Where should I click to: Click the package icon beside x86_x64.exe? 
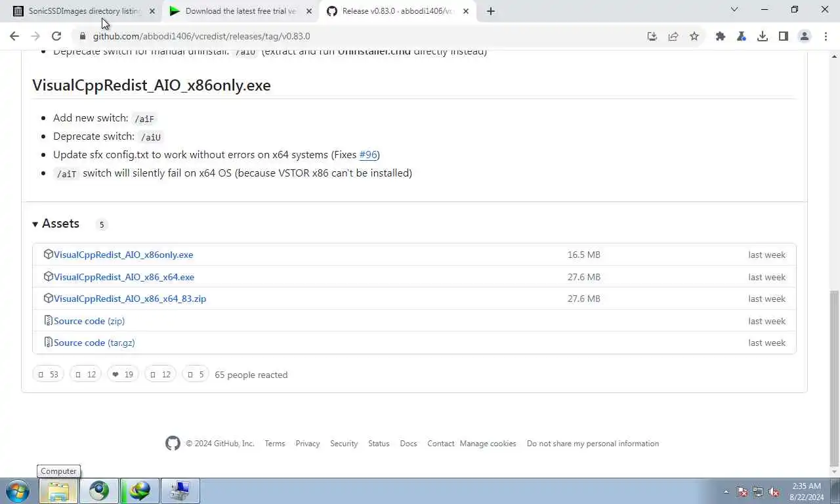tap(48, 276)
